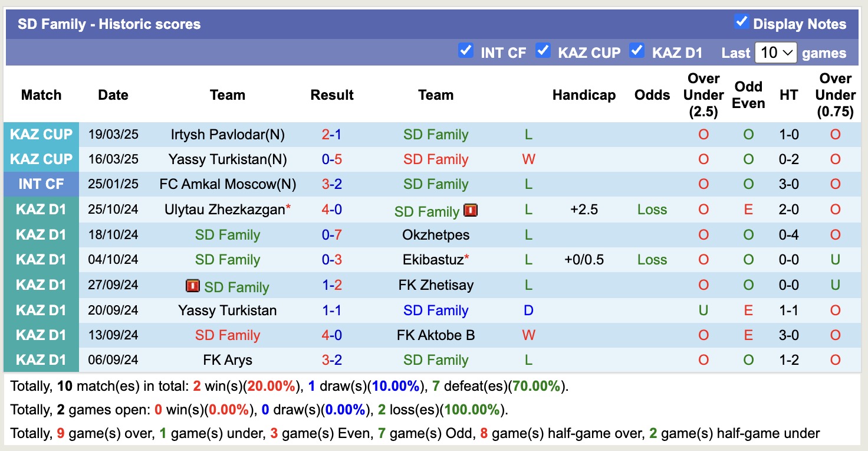Uncheck the Display Notes checkbox

click(x=741, y=21)
